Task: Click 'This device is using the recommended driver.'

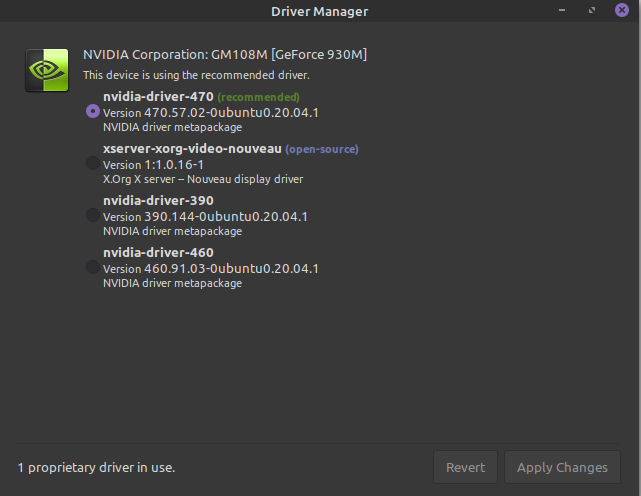Action: click(196, 75)
